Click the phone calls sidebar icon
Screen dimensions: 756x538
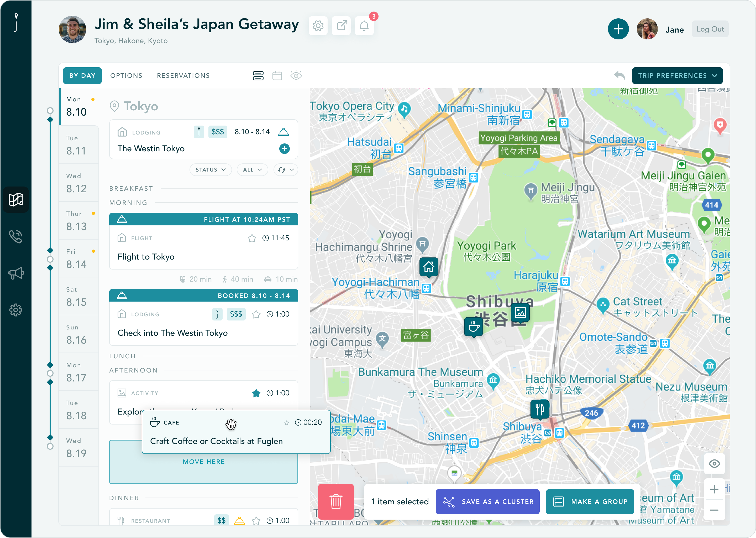(x=15, y=236)
